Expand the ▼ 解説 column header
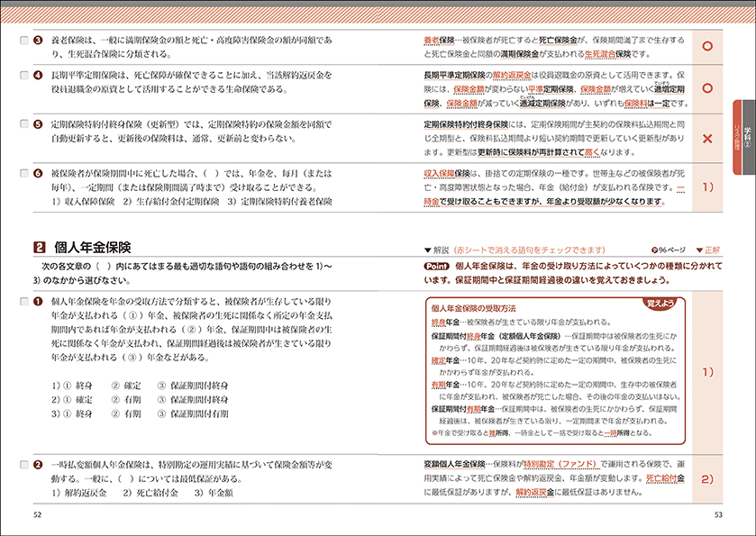 coord(436,250)
